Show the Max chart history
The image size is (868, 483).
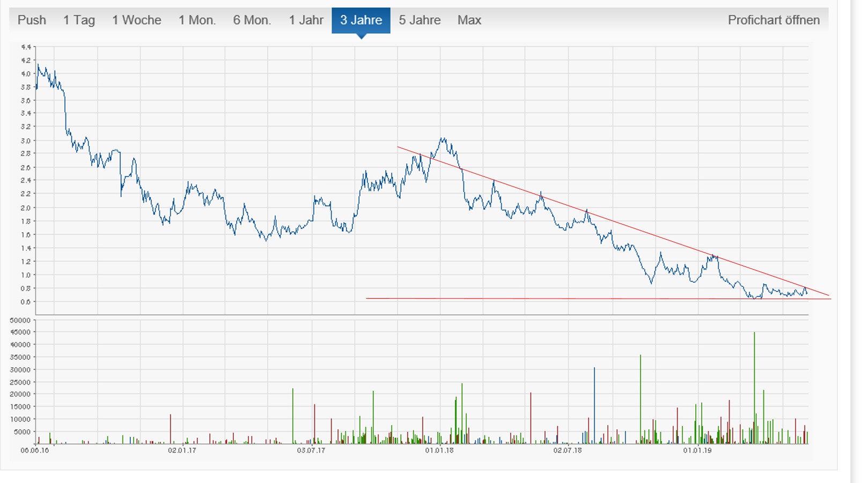[x=469, y=20]
